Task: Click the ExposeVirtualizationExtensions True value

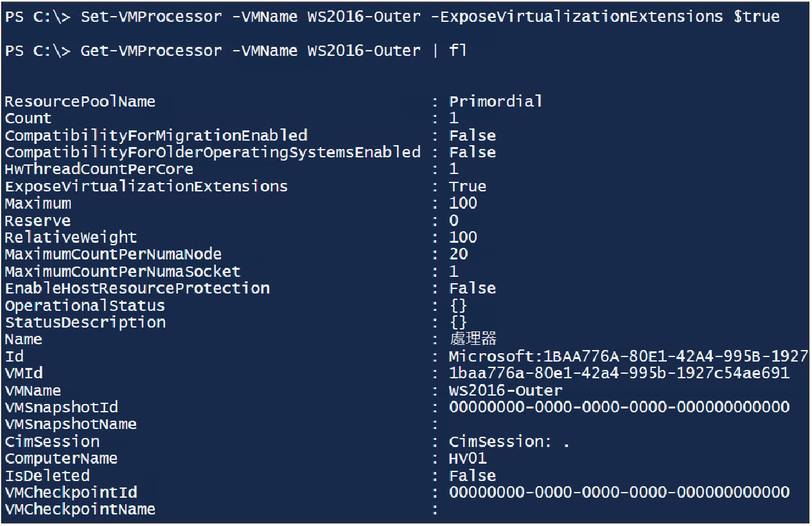Action: coord(468,186)
